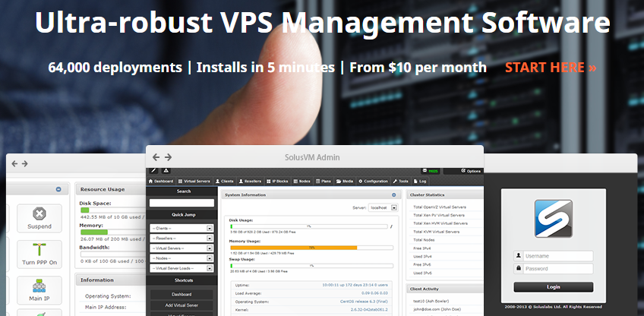The width and height of the screenshot is (644, 316).
Task: Open the Media tab
Action: (344, 182)
